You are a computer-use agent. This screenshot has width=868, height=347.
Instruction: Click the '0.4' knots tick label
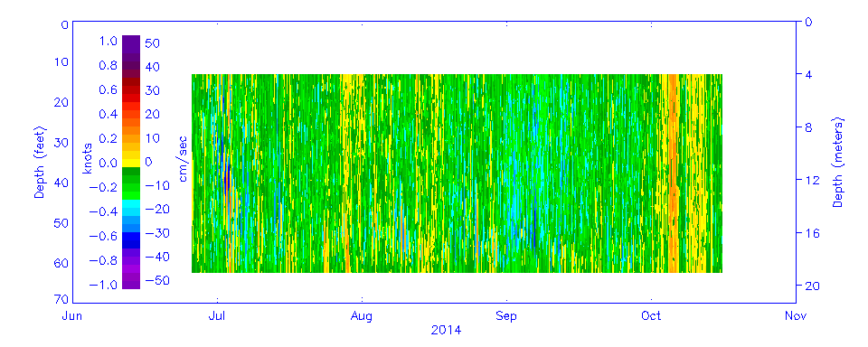point(108,115)
